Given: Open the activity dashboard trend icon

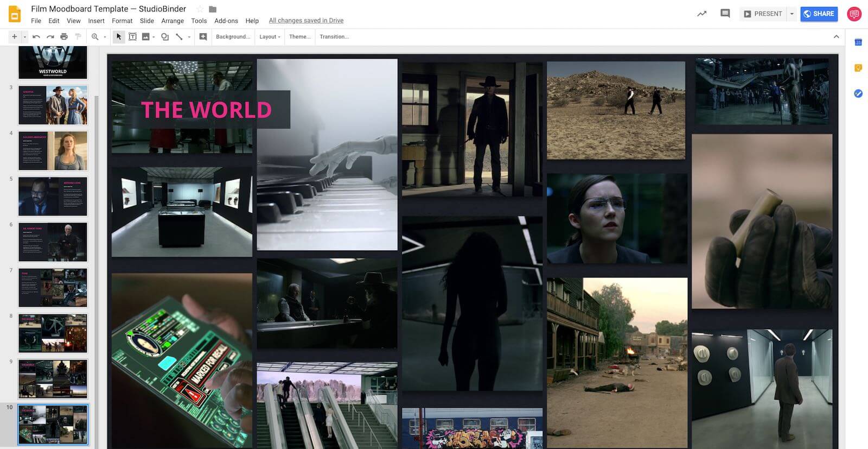Looking at the screenshot, I should pyautogui.click(x=701, y=14).
